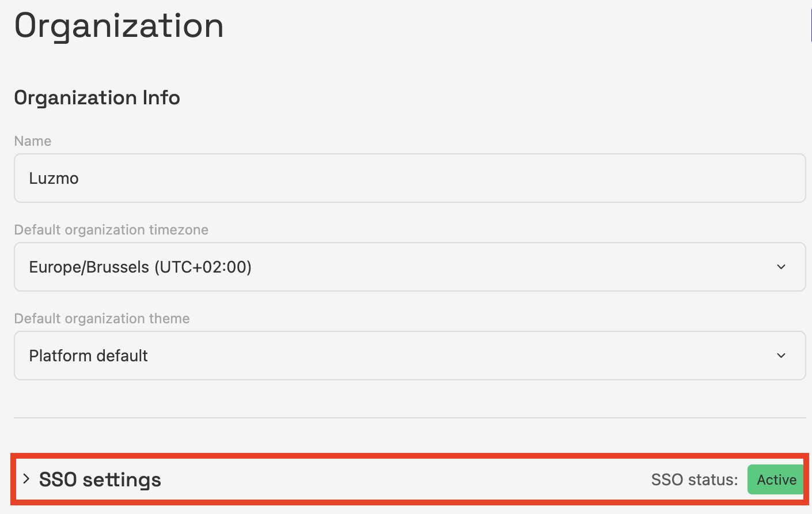This screenshot has height=514, width=812.
Task: Select the "Europe/Brussels (UTC+02:00)" value text
Action: pyautogui.click(x=140, y=267)
